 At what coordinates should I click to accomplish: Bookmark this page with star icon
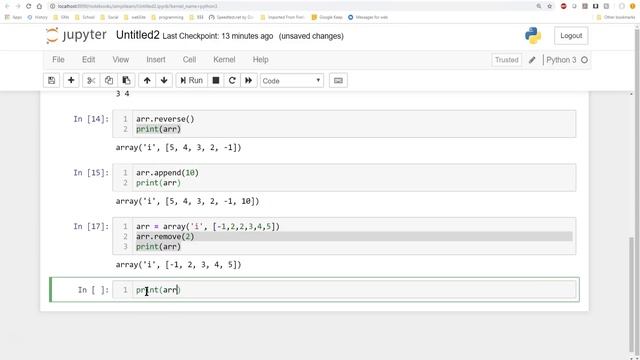549,6
